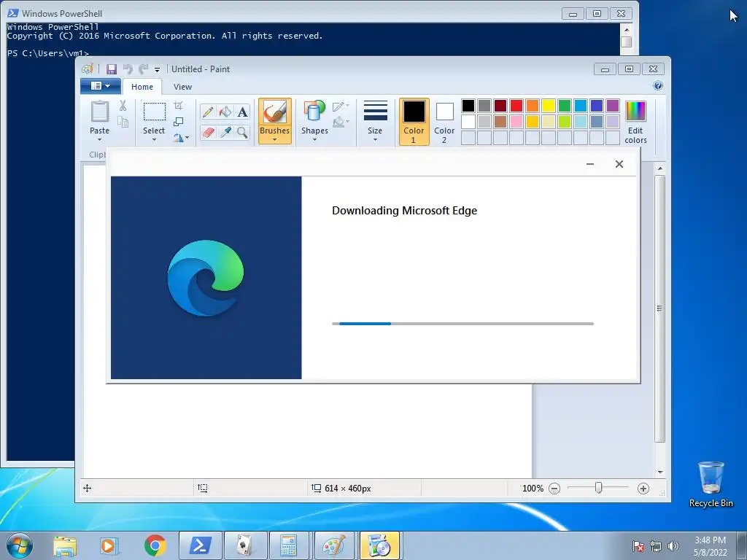747x560 pixels.
Task: Expand the Paste dropdown arrow
Action: [x=99, y=139]
